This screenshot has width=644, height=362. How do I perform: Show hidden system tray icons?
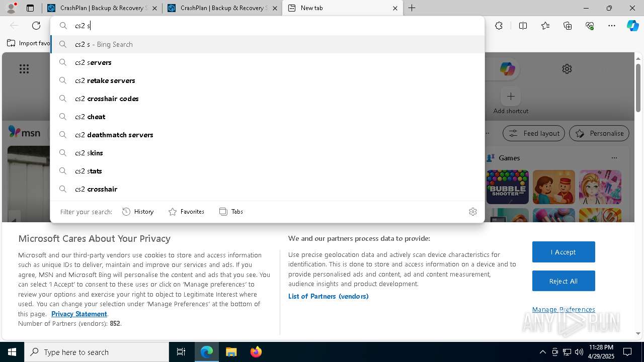pos(542,352)
